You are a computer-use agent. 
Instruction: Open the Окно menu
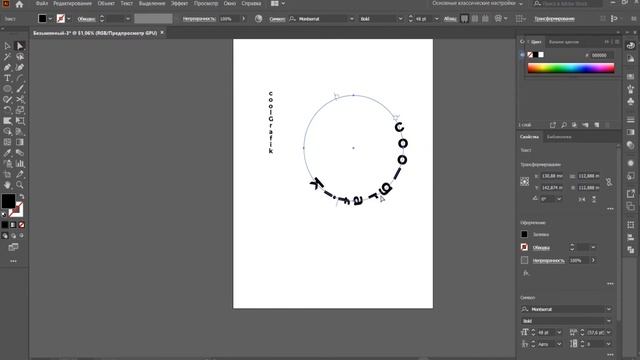pyautogui.click(x=229, y=3)
